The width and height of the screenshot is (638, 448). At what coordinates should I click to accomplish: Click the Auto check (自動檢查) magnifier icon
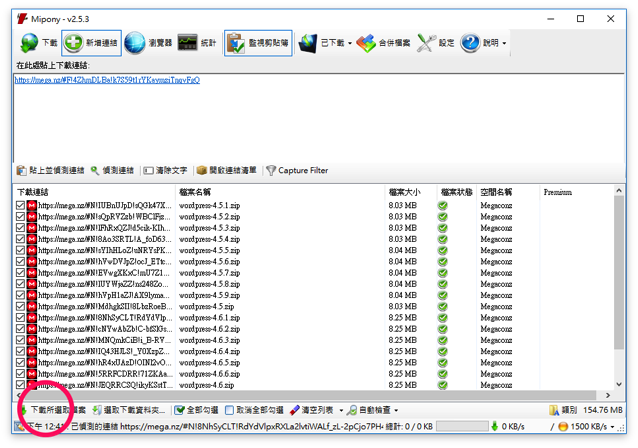pyautogui.click(x=352, y=410)
